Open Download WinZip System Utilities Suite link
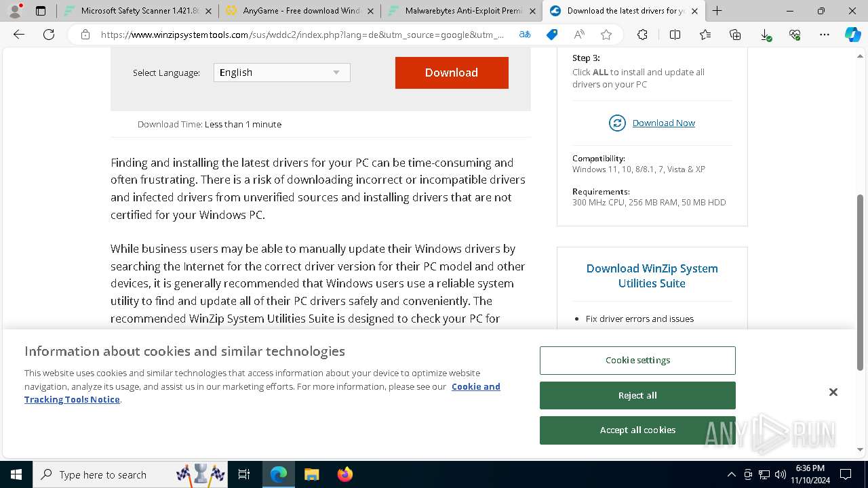Viewport: 868px width, 488px height. click(652, 276)
